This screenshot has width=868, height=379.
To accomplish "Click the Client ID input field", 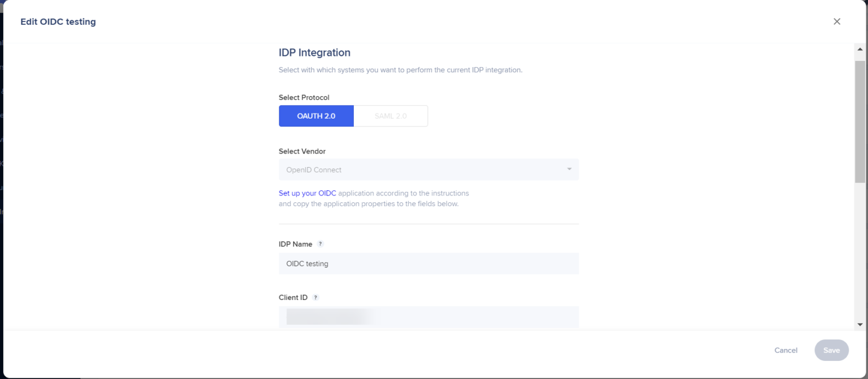I will pos(428,316).
